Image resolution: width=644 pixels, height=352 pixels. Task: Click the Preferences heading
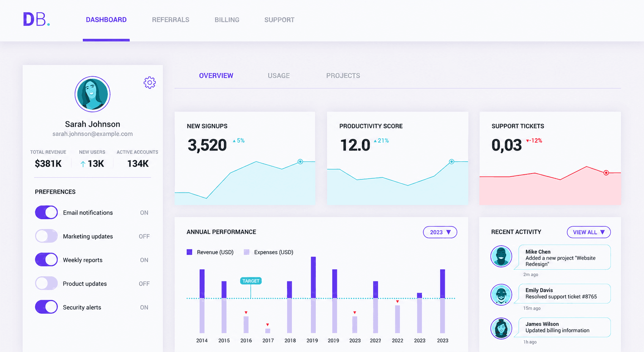coord(55,192)
